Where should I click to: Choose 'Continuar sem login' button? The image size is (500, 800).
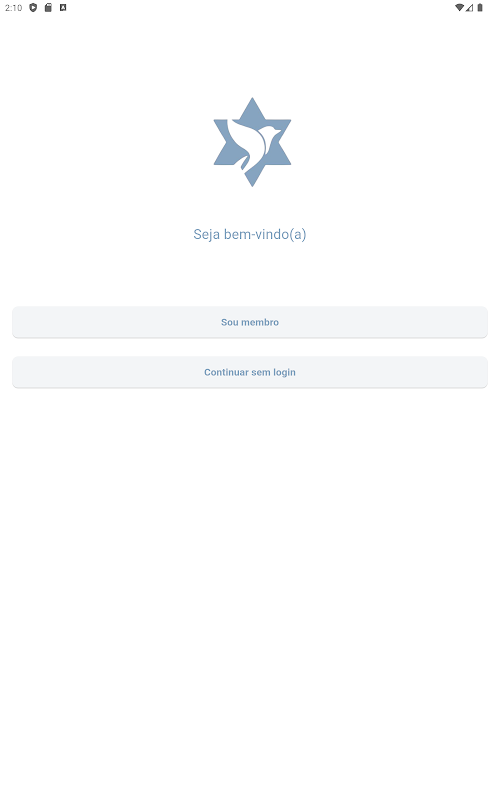pos(250,372)
